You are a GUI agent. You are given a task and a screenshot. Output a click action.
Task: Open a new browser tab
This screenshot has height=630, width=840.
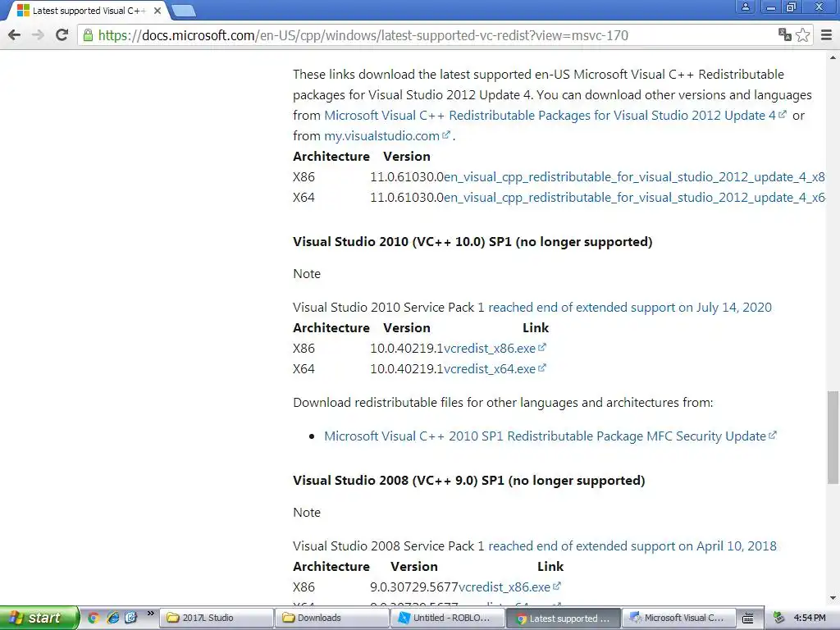point(184,11)
